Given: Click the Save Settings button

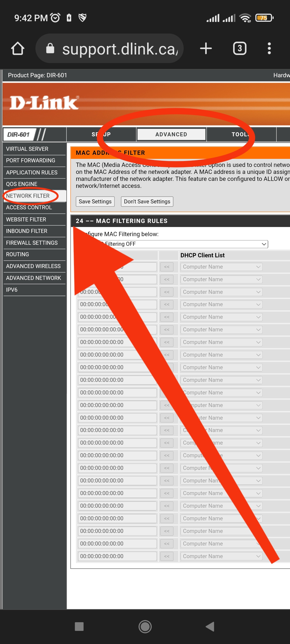Looking at the screenshot, I should [x=95, y=202].
